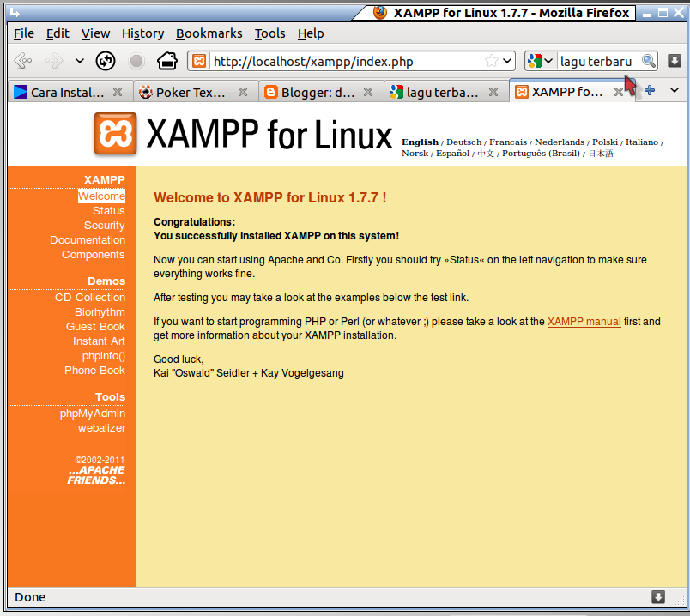The height and width of the screenshot is (616, 690).
Task: Open the Phone Book demo
Action: coord(94,370)
